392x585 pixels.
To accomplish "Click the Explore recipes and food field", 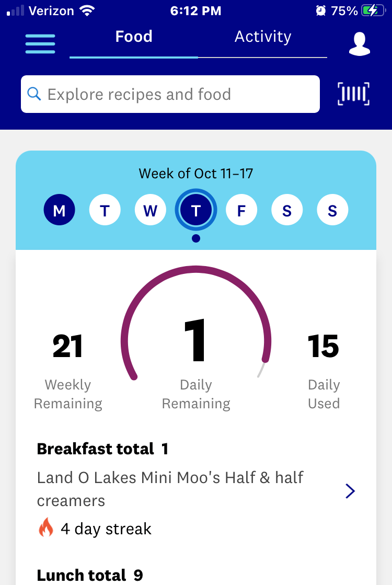I will [178, 94].
